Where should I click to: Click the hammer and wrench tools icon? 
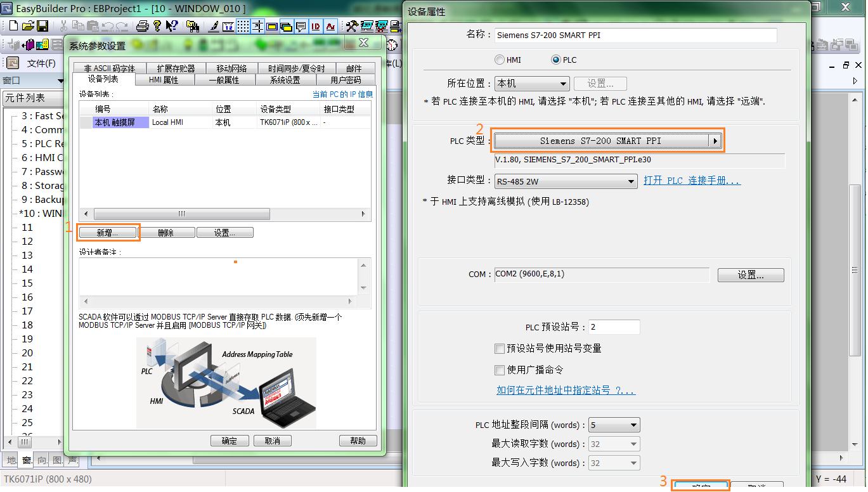tap(351, 26)
